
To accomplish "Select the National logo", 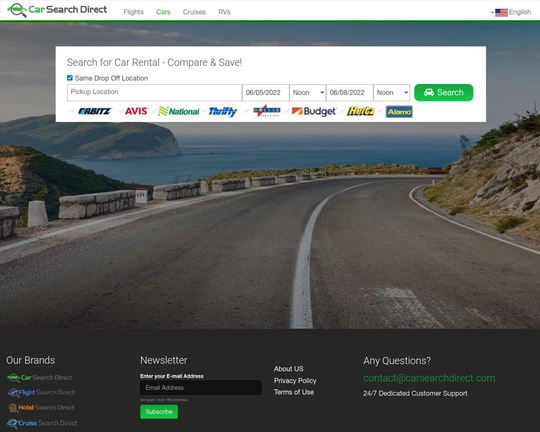I will click(x=179, y=111).
